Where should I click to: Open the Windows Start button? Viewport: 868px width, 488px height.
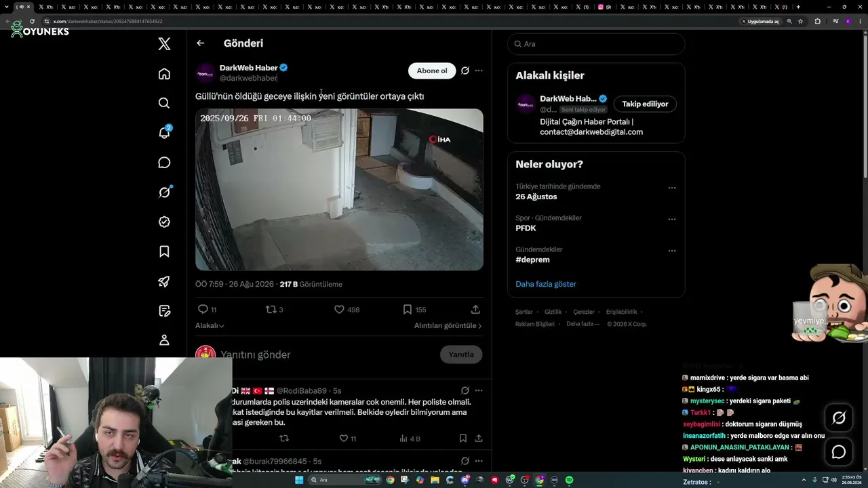click(x=299, y=480)
